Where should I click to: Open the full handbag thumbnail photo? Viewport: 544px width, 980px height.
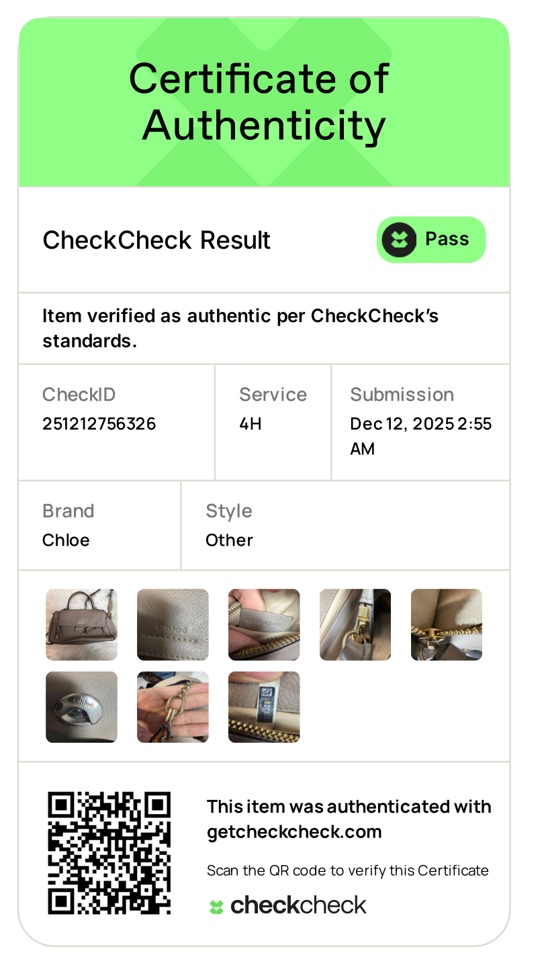click(x=81, y=624)
